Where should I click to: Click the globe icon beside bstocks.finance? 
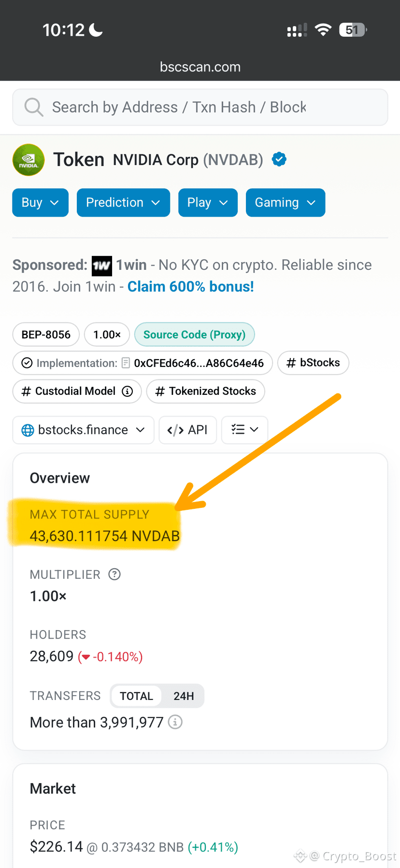pos(28,430)
